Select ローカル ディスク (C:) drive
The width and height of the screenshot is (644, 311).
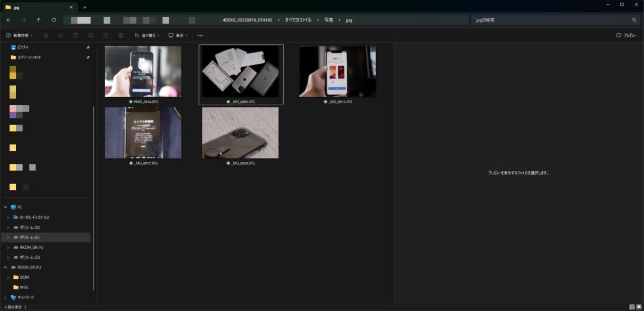click(x=34, y=217)
